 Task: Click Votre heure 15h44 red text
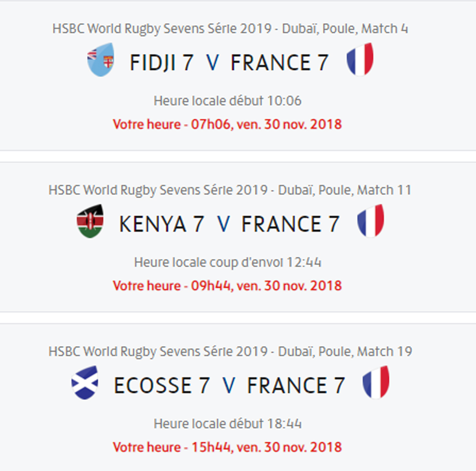click(x=227, y=447)
